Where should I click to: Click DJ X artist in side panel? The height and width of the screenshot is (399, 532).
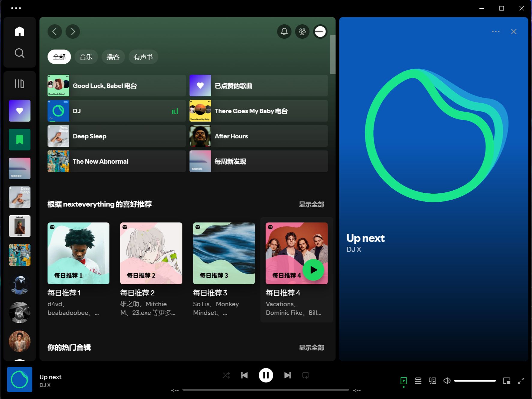pos(354,249)
